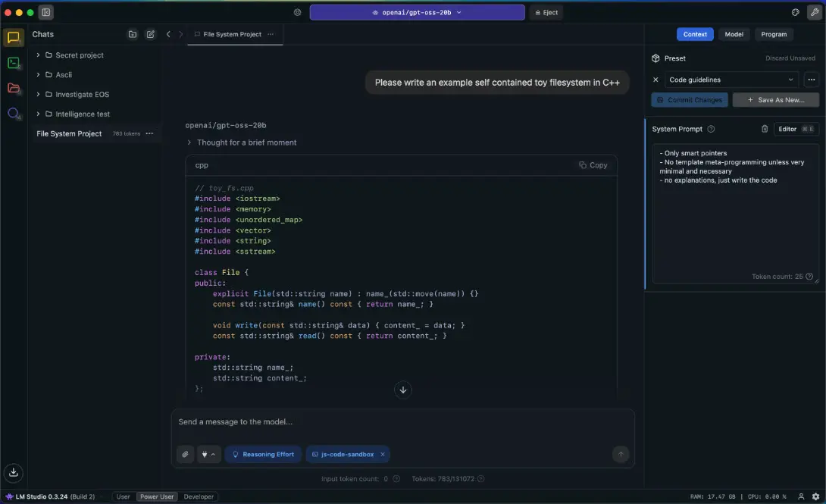Switch to the Model tab
Viewport: 826px width, 504px height.
click(x=734, y=34)
